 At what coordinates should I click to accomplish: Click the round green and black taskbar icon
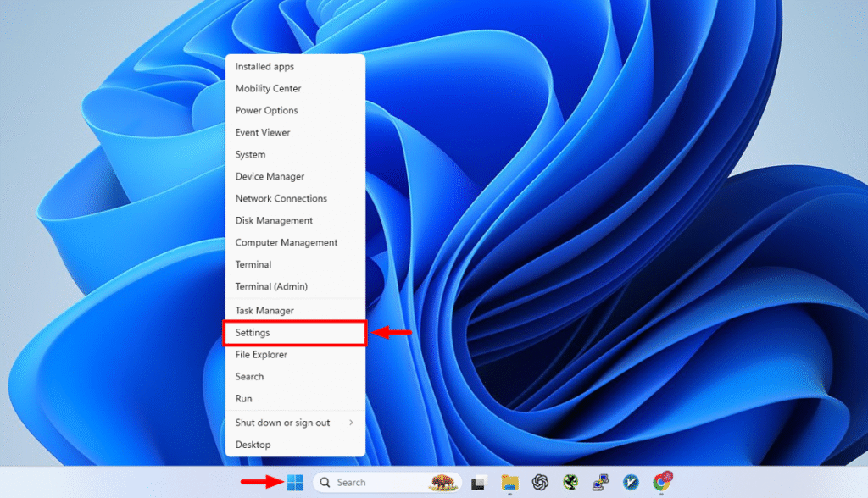(570, 482)
